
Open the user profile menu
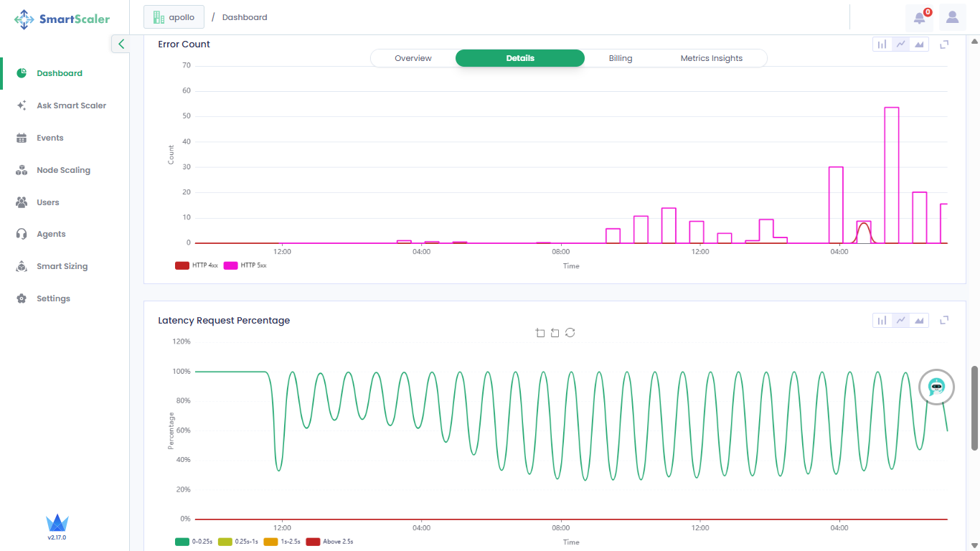coord(952,17)
